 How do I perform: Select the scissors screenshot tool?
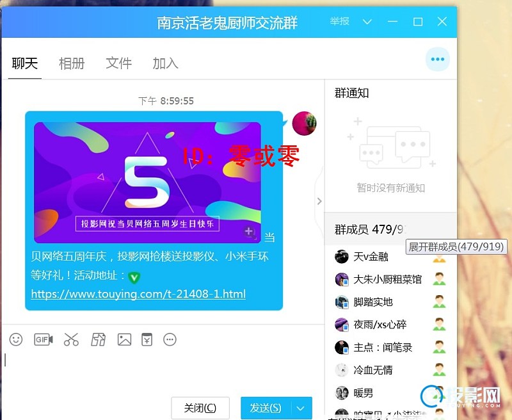(71, 340)
